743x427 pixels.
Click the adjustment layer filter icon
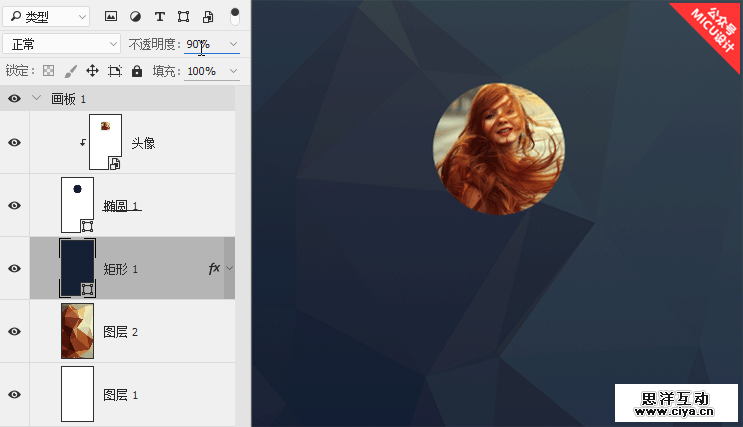click(x=135, y=17)
